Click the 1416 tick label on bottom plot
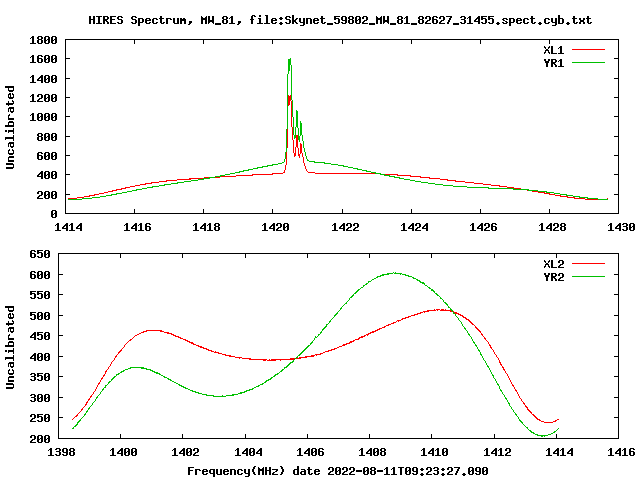This screenshot has width=640, height=480. [621, 452]
